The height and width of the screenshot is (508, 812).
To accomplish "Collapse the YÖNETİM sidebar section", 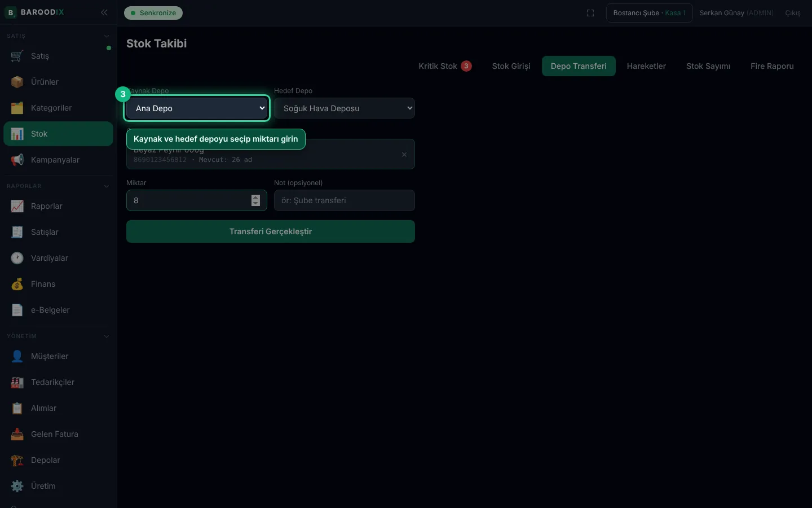I will pos(107,336).
